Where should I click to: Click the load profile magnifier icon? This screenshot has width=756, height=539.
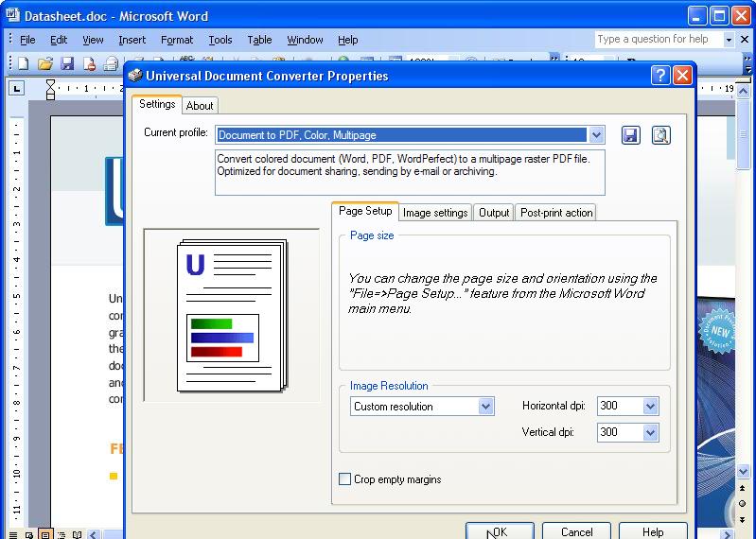pyautogui.click(x=660, y=135)
